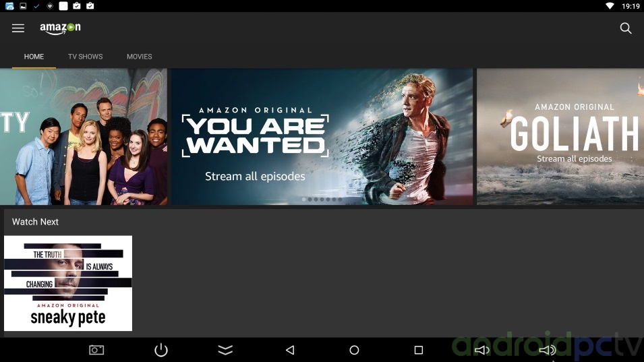
Task: Tap the power button icon
Action: pyautogui.click(x=160, y=350)
